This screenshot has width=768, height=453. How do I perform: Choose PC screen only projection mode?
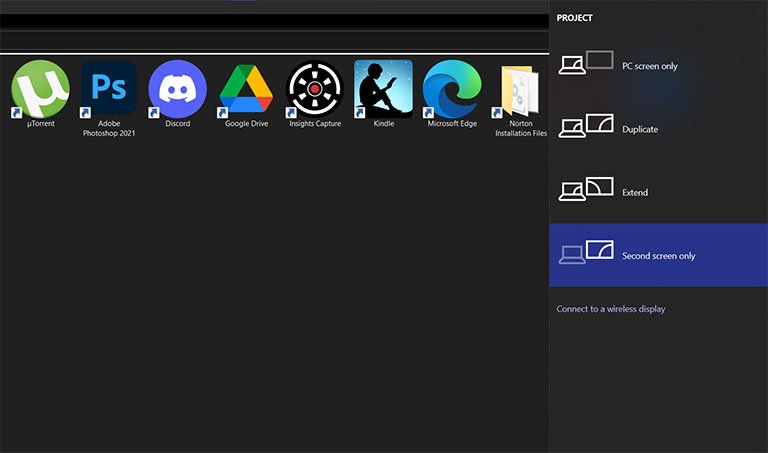pyautogui.click(x=658, y=66)
